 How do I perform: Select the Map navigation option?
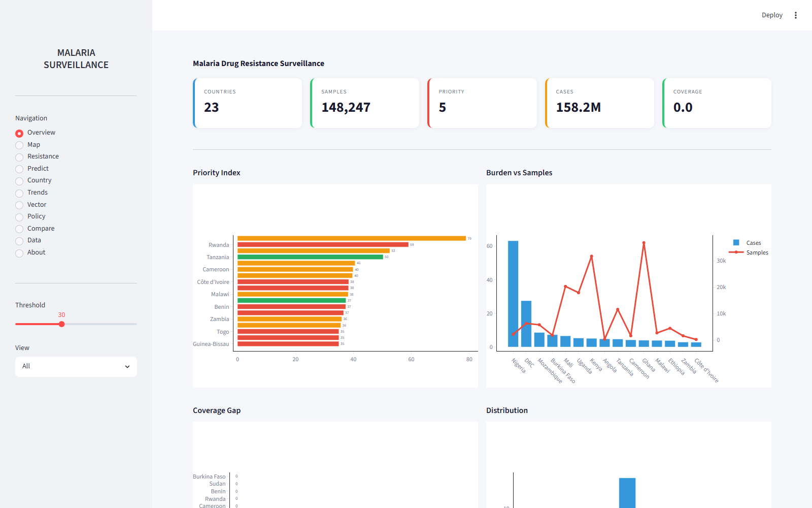(x=28, y=145)
